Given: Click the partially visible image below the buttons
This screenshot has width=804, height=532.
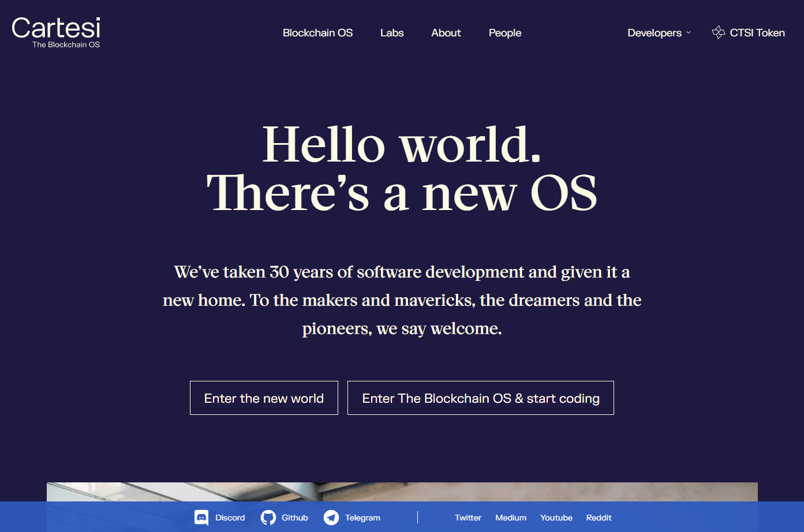Looking at the screenshot, I should [x=402, y=492].
